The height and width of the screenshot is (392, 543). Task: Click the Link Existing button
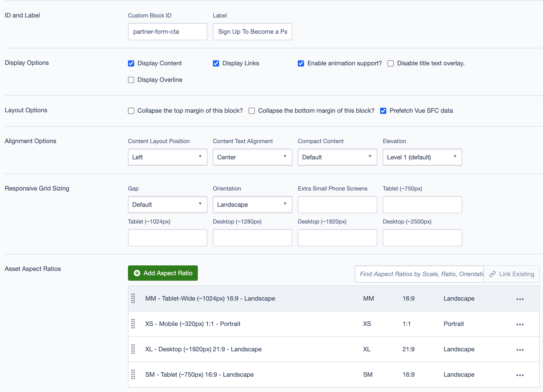coord(512,274)
